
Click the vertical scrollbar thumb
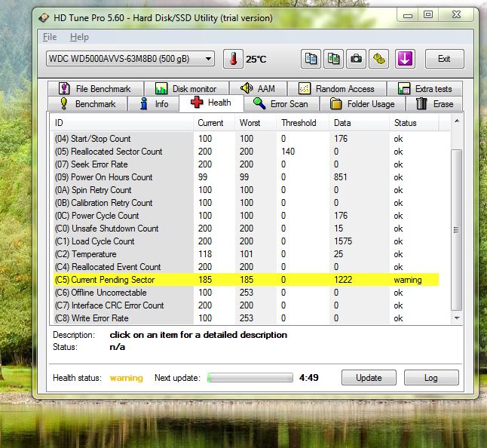(x=456, y=230)
